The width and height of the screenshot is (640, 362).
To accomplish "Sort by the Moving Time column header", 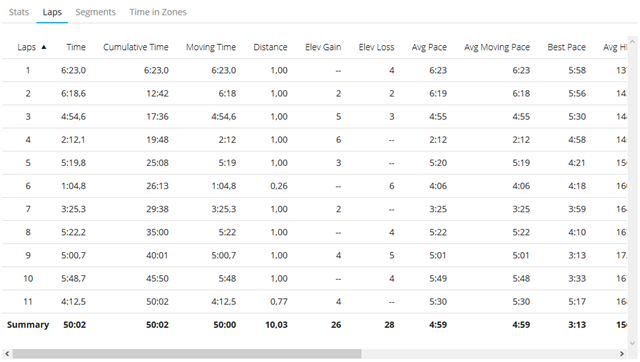I will click(211, 47).
